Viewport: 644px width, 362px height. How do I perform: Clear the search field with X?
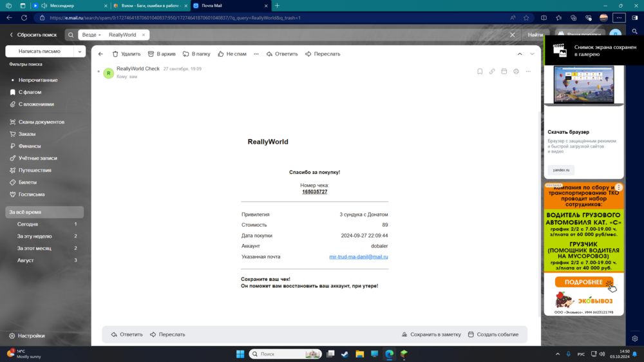click(x=512, y=35)
